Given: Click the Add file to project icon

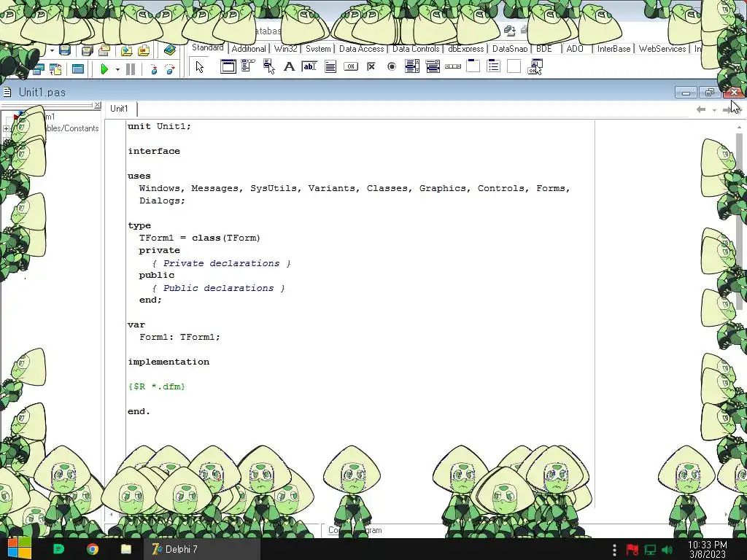Looking at the screenshot, I should 126,50.
